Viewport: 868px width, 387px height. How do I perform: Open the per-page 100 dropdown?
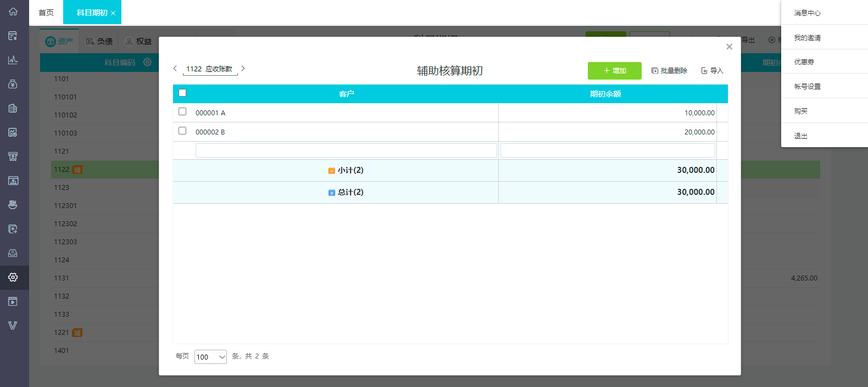[x=210, y=357]
